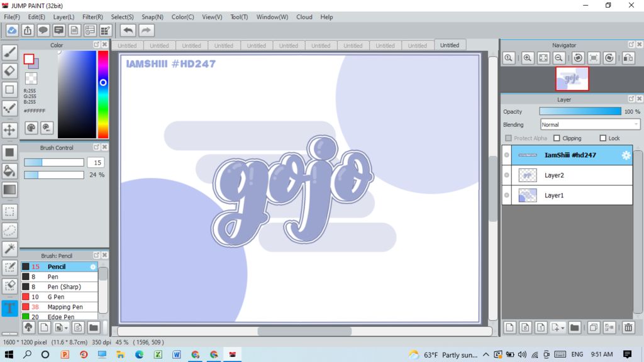Toggle the Clipping checkbox
The width and height of the screenshot is (644, 362).
tap(557, 138)
